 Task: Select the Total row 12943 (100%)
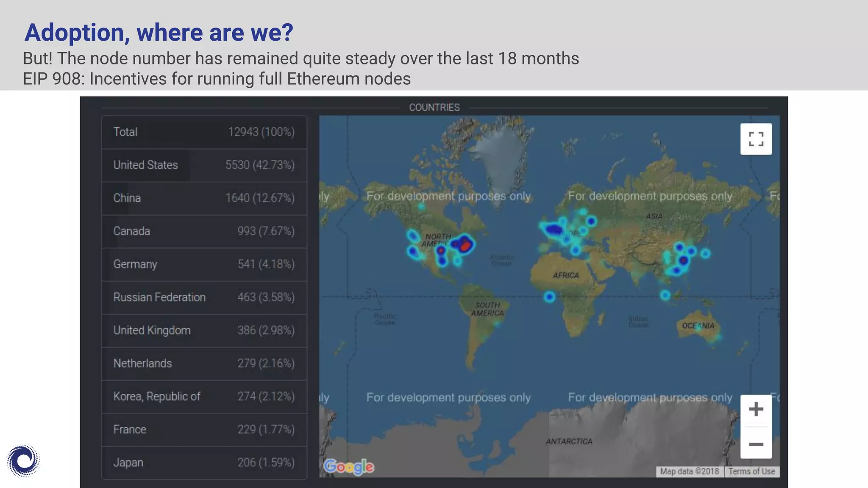click(204, 132)
